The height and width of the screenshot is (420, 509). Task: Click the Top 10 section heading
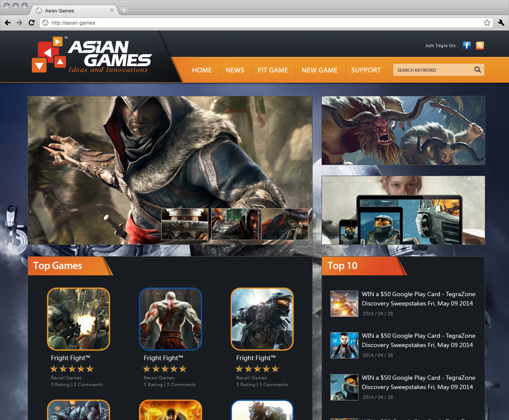342,266
